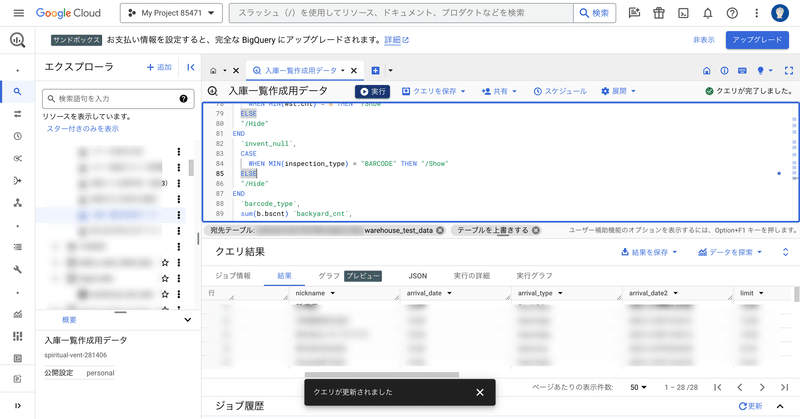Click the スケジュール button
The width and height of the screenshot is (800, 419).
[x=560, y=91]
